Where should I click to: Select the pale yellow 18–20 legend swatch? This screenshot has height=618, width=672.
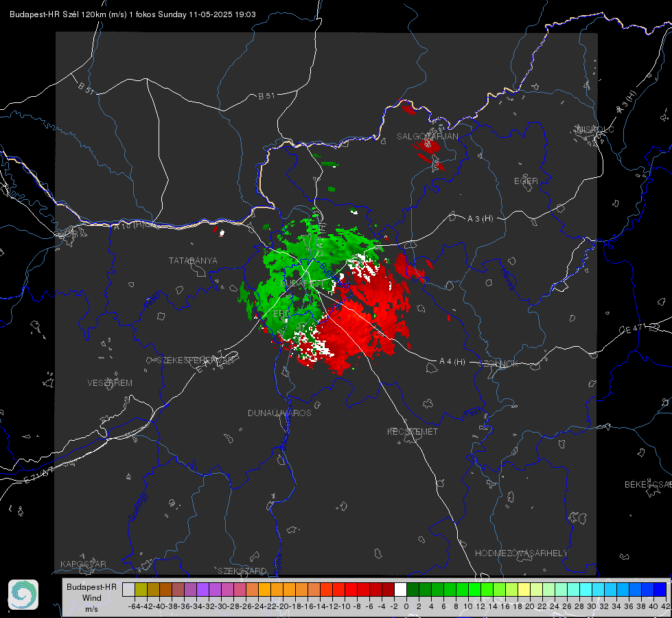(x=524, y=589)
